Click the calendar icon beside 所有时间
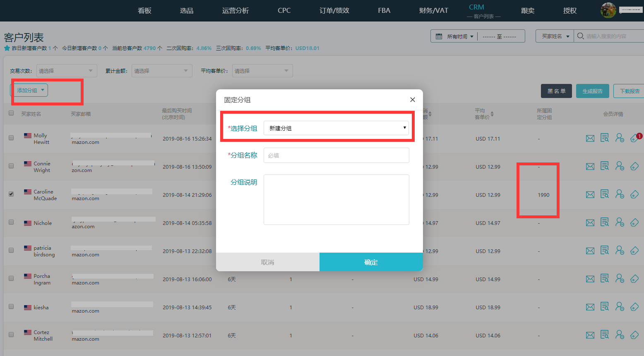This screenshot has height=356, width=644. [439, 36]
